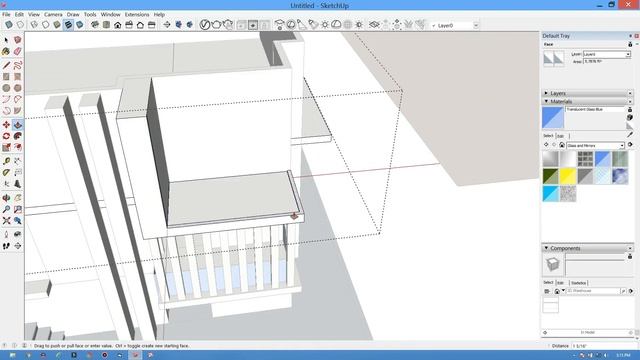
Task: Open the Draw menu
Action: click(x=73, y=14)
